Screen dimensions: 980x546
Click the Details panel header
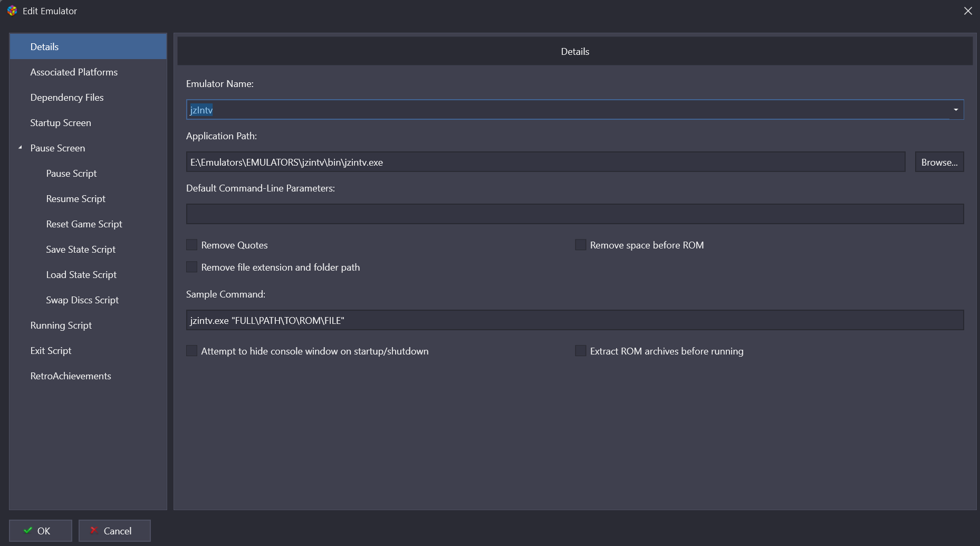[575, 51]
